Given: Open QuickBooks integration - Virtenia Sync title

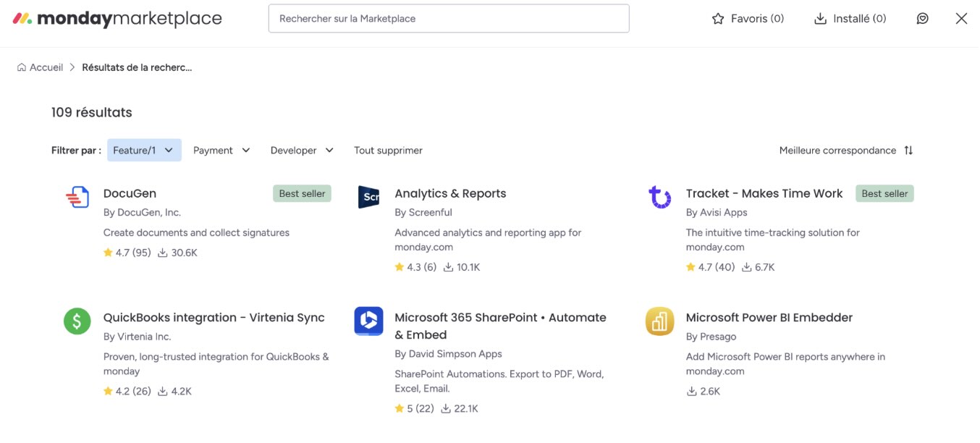Looking at the screenshot, I should coord(214,317).
